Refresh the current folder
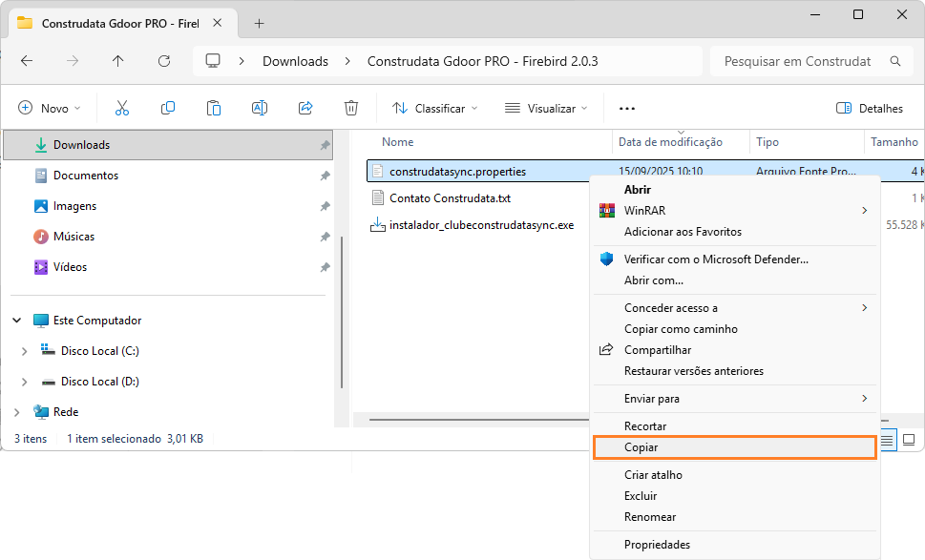The width and height of the screenshot is (925, 560). (164, 61)
